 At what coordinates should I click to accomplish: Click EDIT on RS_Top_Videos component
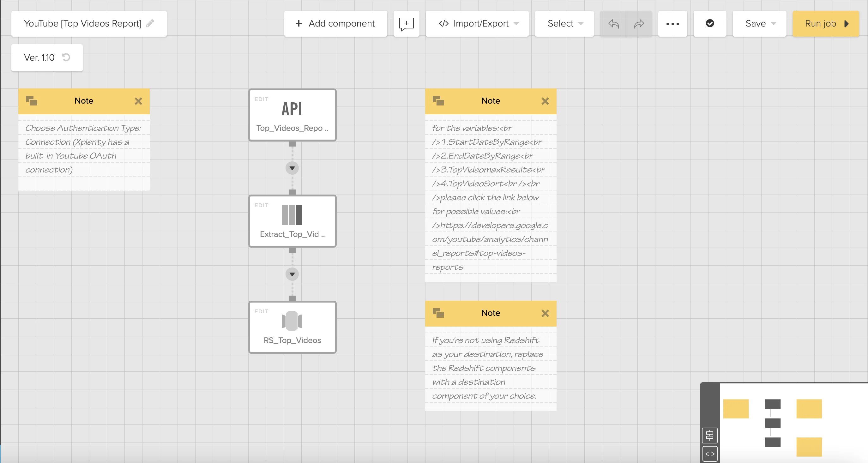(262, 311)
